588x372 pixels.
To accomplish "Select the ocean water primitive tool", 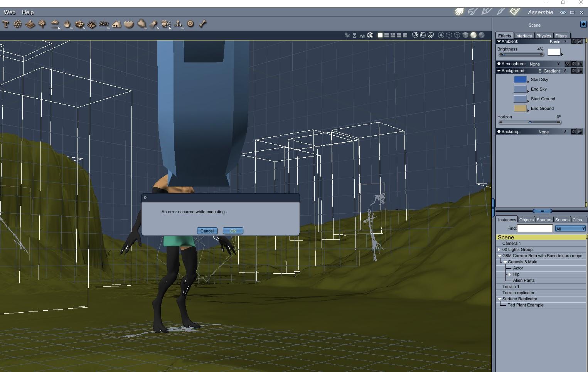I will [x=129, y=24].
